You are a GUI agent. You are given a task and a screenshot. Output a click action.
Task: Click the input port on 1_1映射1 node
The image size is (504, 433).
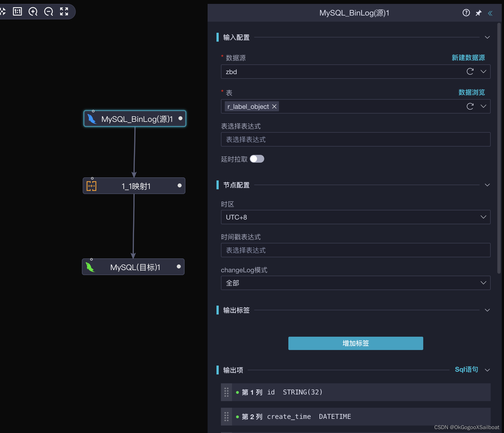point(92,178)
